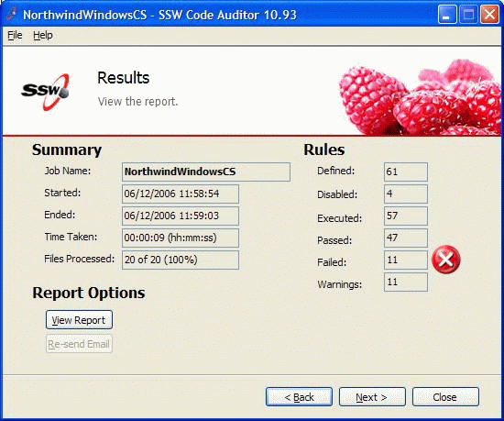504x421 pixels.
Task: Click the Close button at bottom
Action: pyautogui.click(x=445, y=397)
